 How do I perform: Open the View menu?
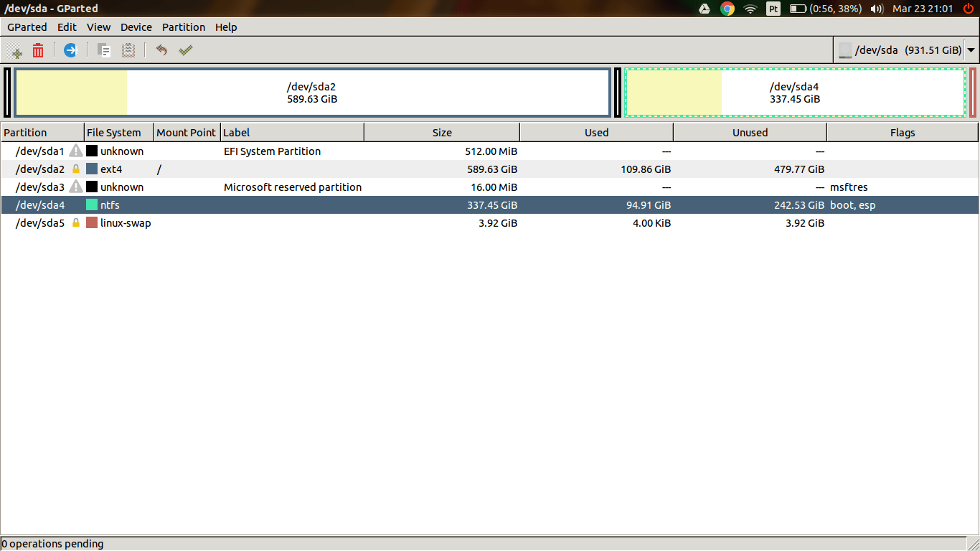[x=98, y=27]
